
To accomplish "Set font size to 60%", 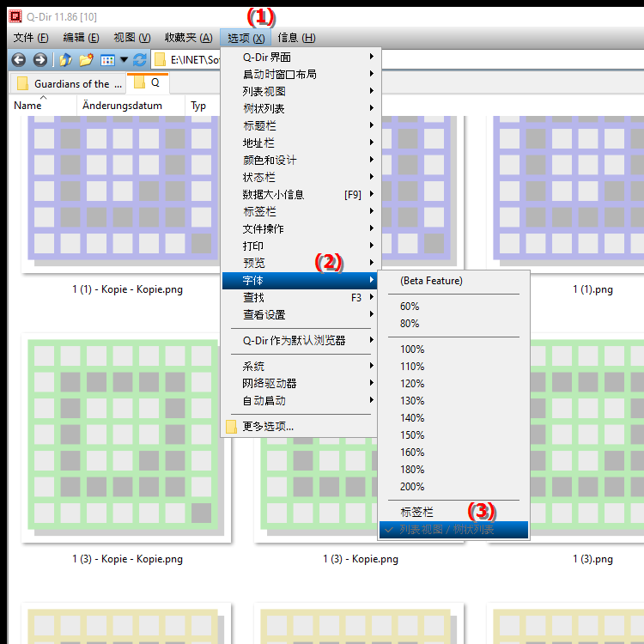I will tap(454, 307).
